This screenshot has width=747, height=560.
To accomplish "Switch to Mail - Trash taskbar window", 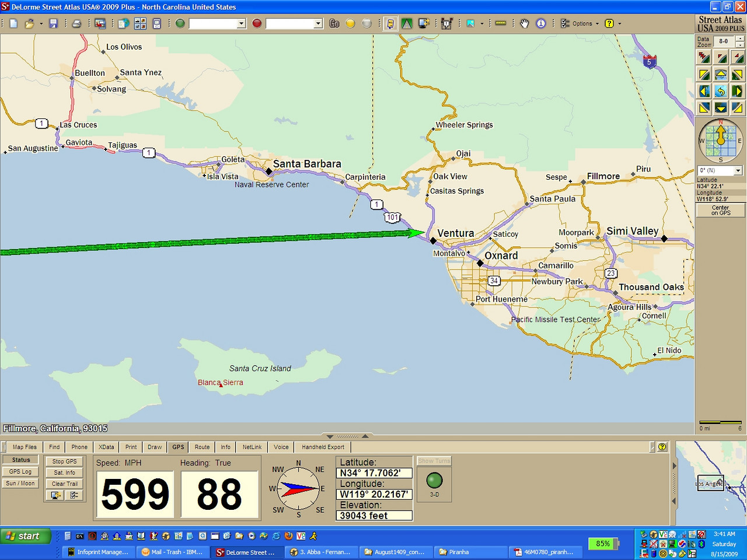I will coord(173,552).
